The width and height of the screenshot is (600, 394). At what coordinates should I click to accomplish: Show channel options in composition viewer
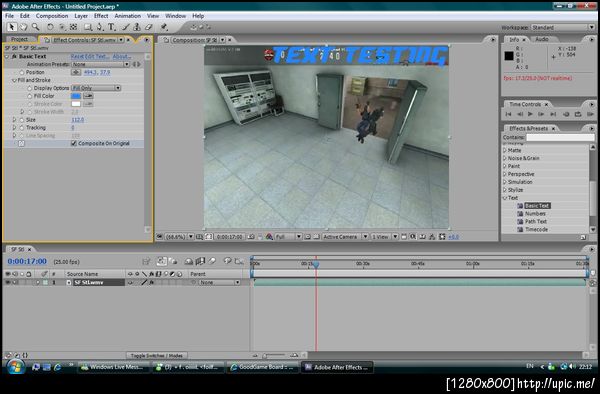point(269,237)
